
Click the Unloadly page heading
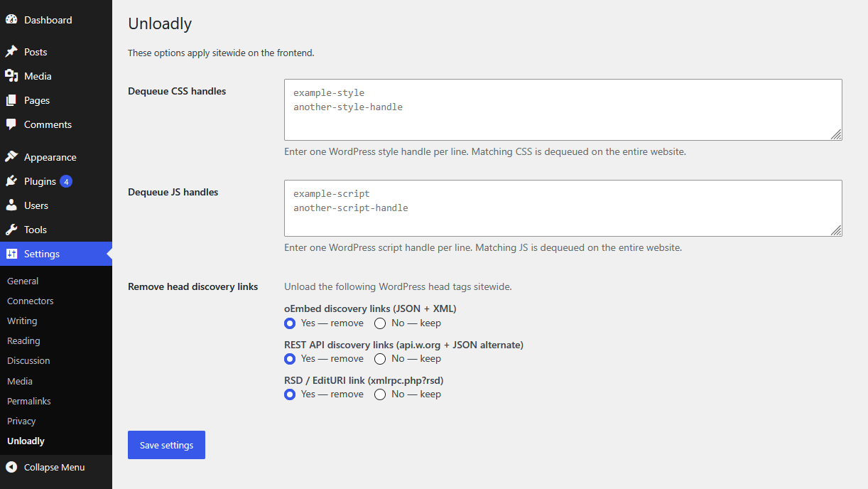click(160, 23)
